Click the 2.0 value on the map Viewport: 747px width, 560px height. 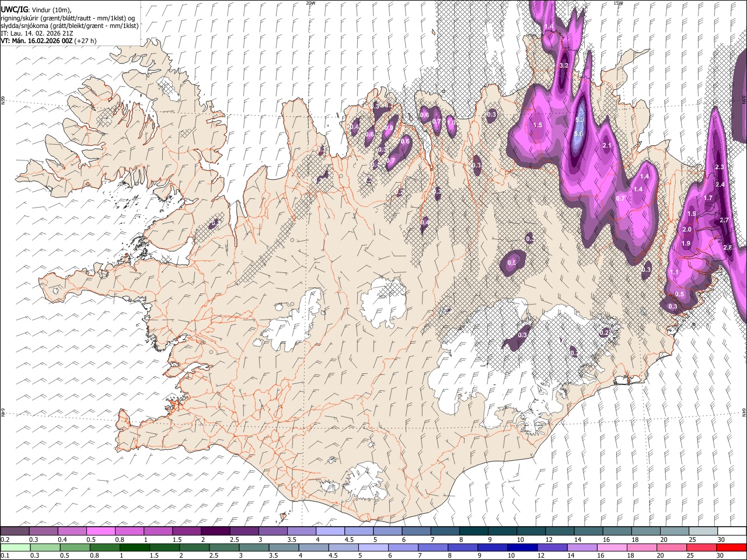[687, 230]
